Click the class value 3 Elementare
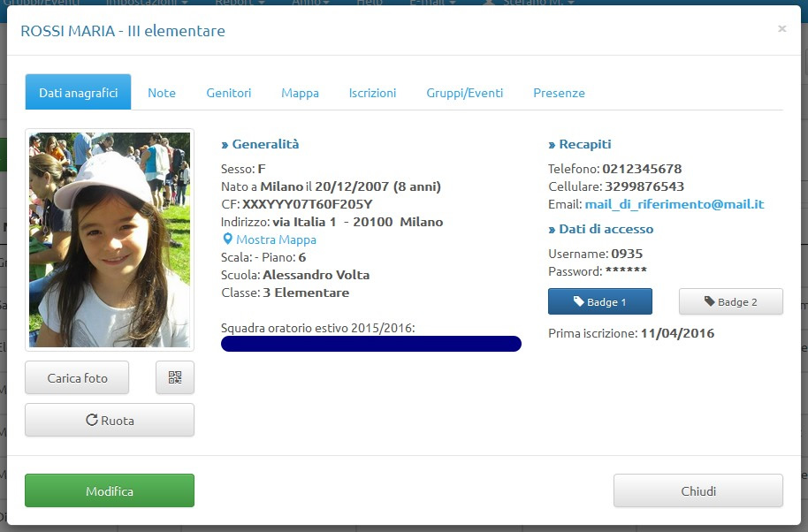This screenshot has width=808, height=532. pyautogui.click(x=306, y=293)
